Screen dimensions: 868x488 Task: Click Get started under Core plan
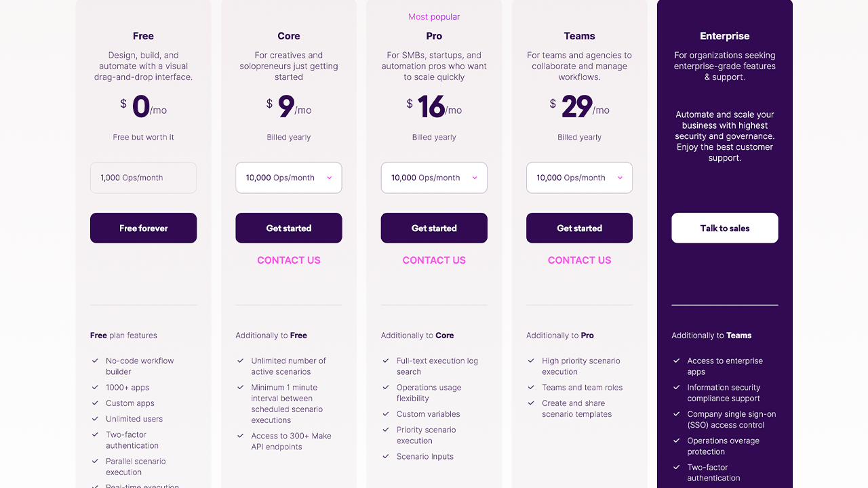pos(289,228)
